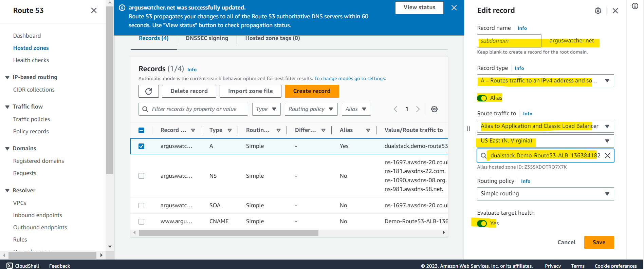
Task: Switch to Hosted zone tags tab
Action: tap(273, 38)
